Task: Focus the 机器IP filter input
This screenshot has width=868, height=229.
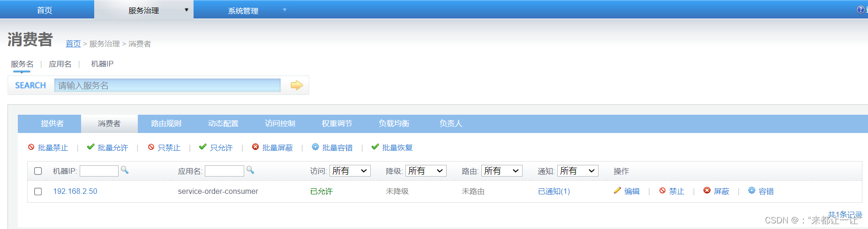Action: click(x=99, y=171)
